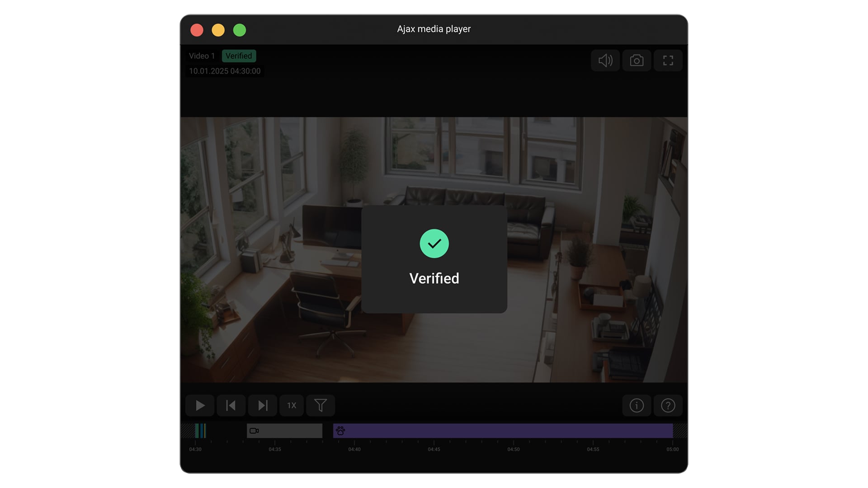The height and width of the screenshot is (488, 868).
Task: Start playback with the Play button
Action: 200,405
